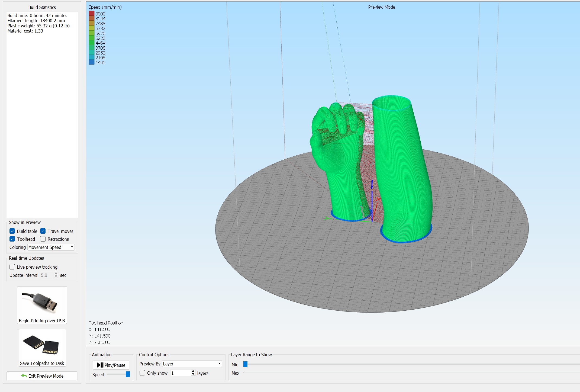
Task: Click the 9000 red speed legend swatch
Action: 92,14
